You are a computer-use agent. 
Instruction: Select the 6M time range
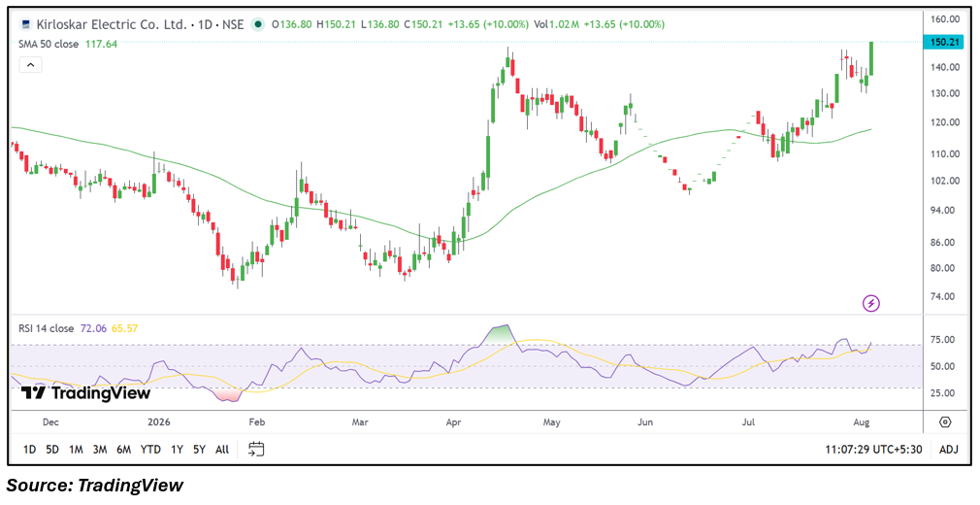123,450
